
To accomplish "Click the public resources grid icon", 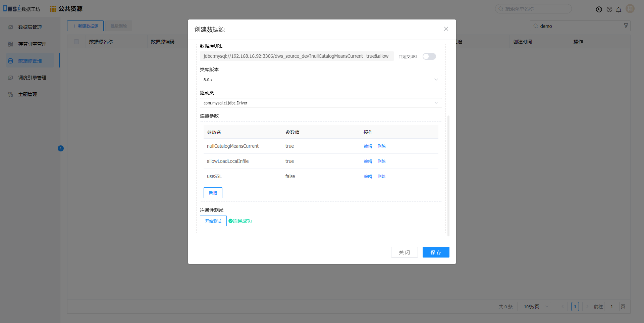I will coord(53,9).
